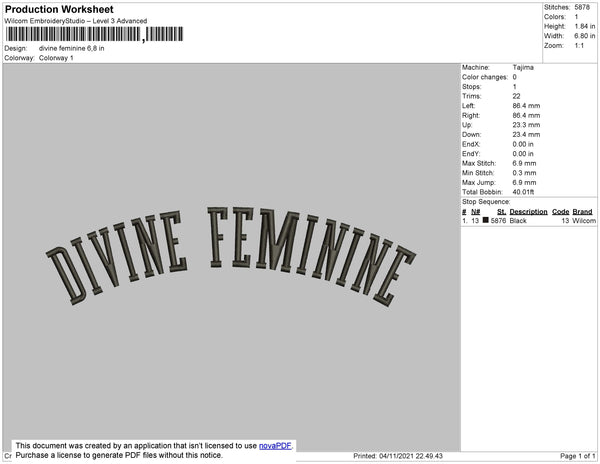Click the Zoom 1:1 value
This screenshot has height=464, width=600.
point(578,45)
